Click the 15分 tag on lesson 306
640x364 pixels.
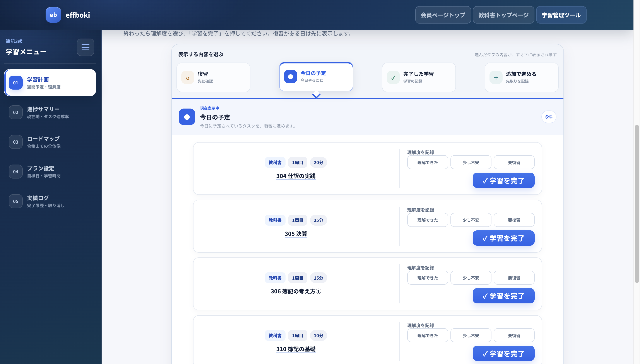click(318, 278)
